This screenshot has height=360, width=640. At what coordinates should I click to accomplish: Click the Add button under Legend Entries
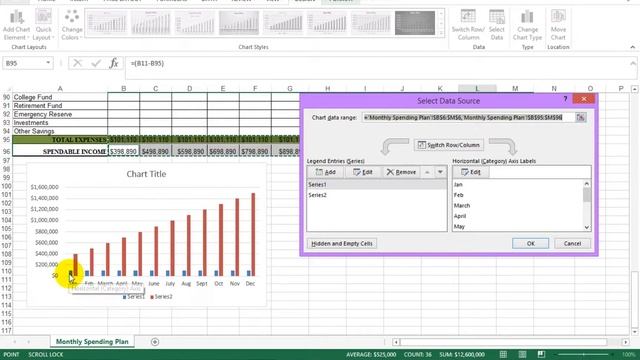click(x=326, y=172)
